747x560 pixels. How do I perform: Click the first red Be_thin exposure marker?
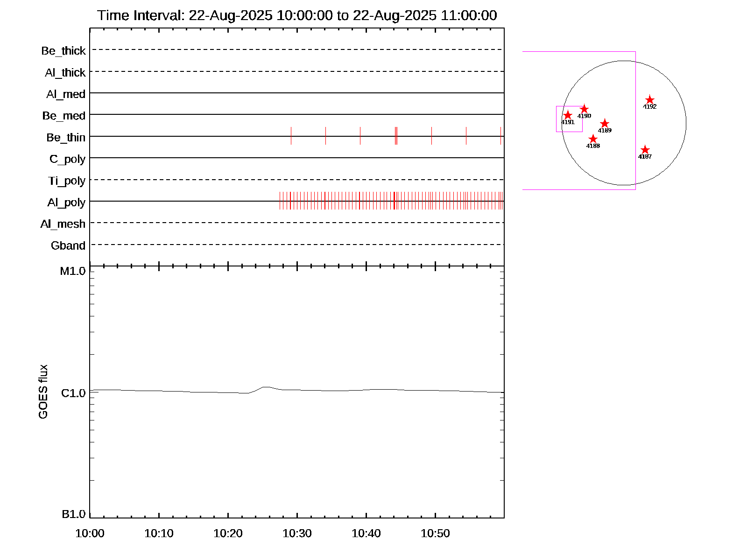291,136
